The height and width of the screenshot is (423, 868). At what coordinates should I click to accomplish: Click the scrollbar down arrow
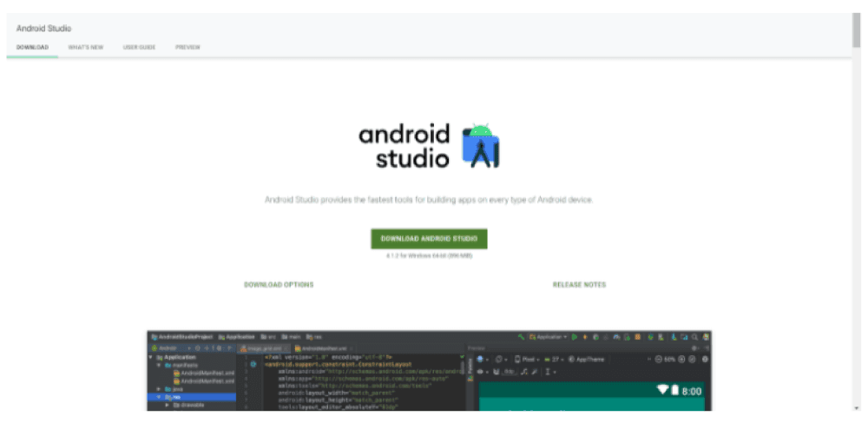pos(857,408)
